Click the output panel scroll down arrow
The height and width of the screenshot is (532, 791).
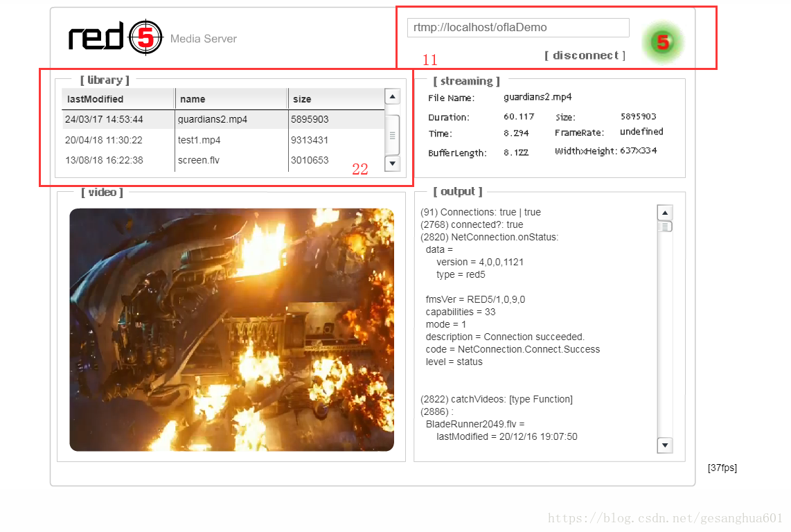click(665, 445)
